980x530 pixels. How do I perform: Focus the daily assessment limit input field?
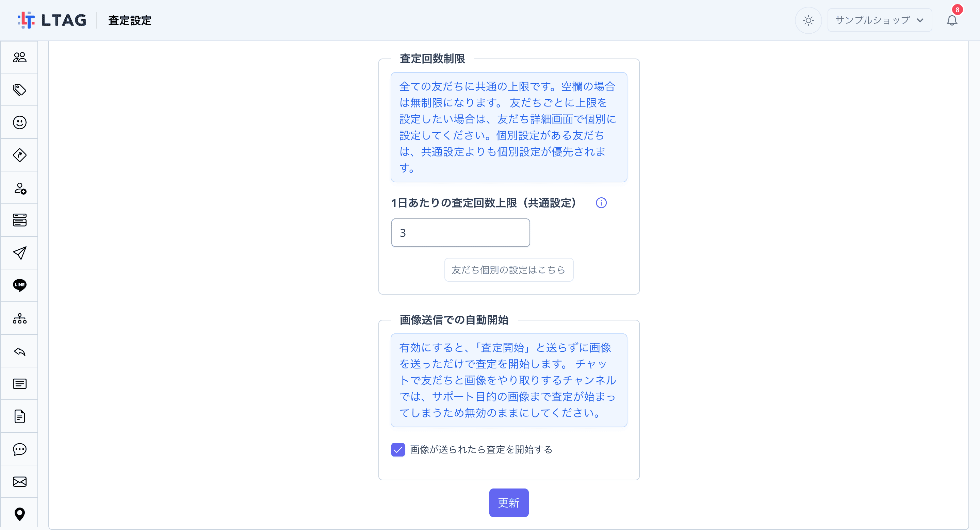(x=460, y=232)
